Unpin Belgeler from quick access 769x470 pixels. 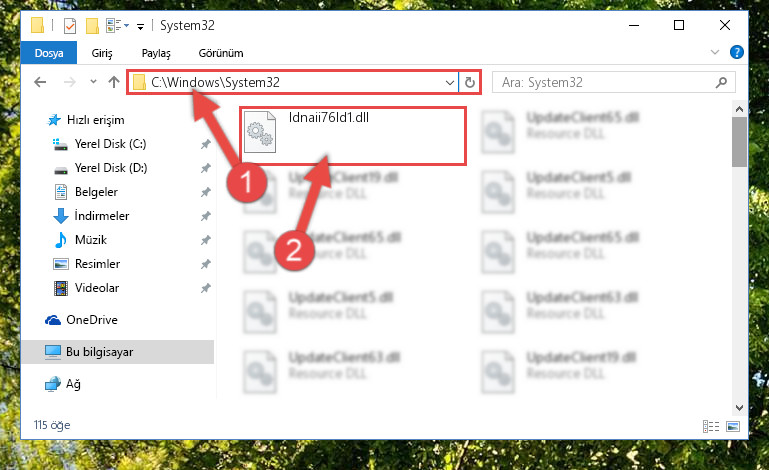(205, 192)
